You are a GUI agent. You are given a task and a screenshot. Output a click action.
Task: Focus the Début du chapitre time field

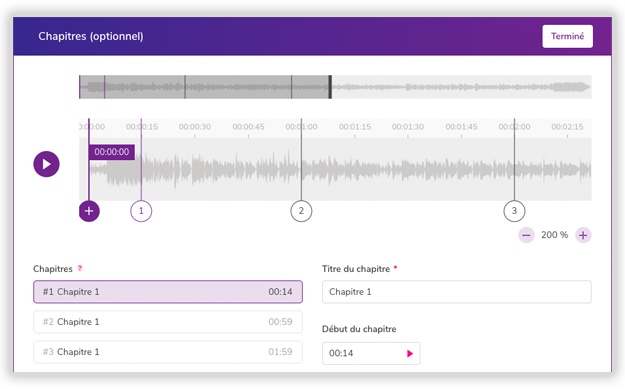371,353
